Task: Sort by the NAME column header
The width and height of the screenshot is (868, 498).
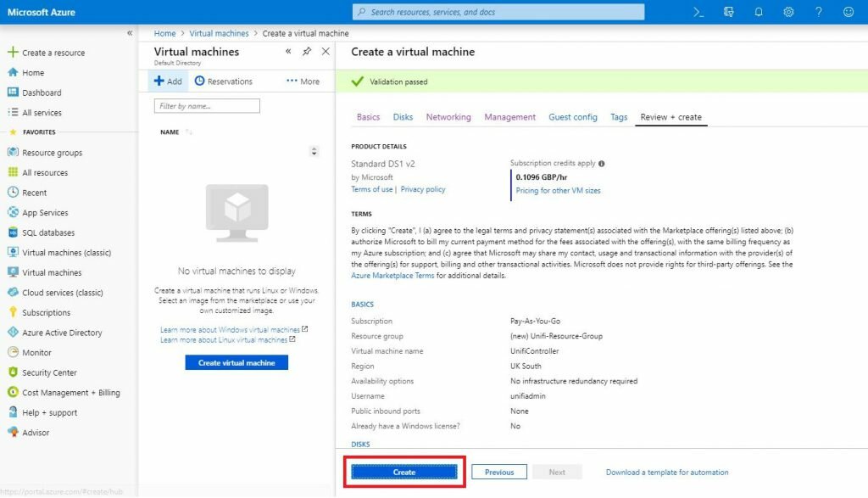Action: click(170, 131)
